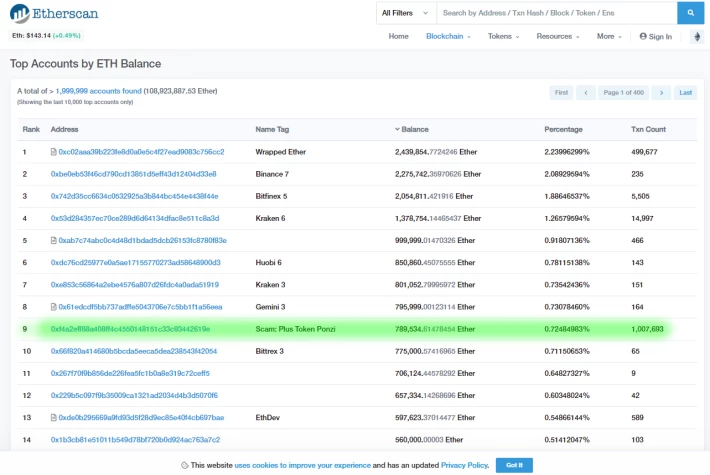Open the rank 11 address 0x267f70
Image resolution: width=710 pixels, height=475 pixels.
130,374
